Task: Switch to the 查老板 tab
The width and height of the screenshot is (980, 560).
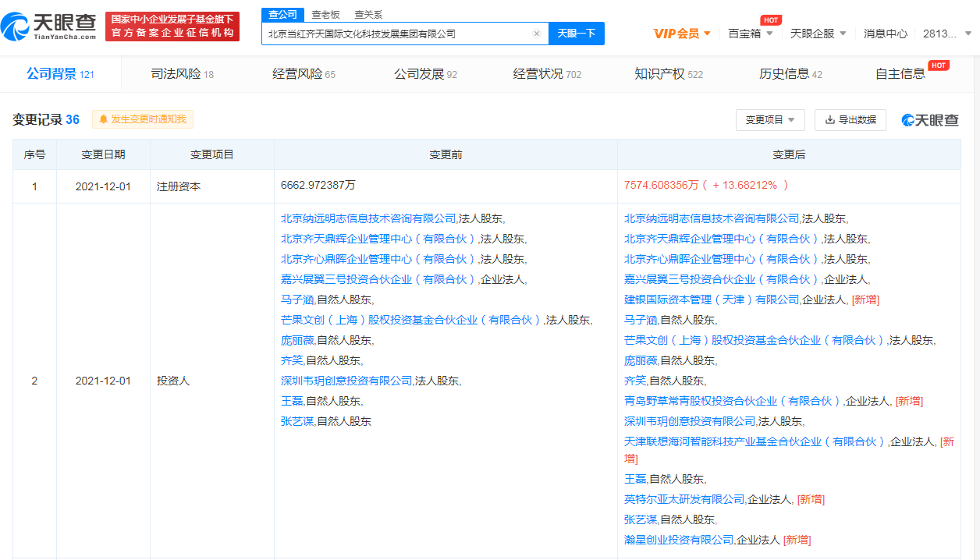Action: pyautogui.click(x=325, y=14)
